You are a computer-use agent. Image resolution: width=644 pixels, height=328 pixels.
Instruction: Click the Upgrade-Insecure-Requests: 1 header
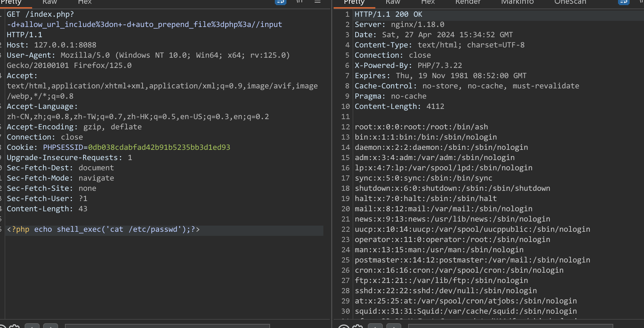pos(69,158)
